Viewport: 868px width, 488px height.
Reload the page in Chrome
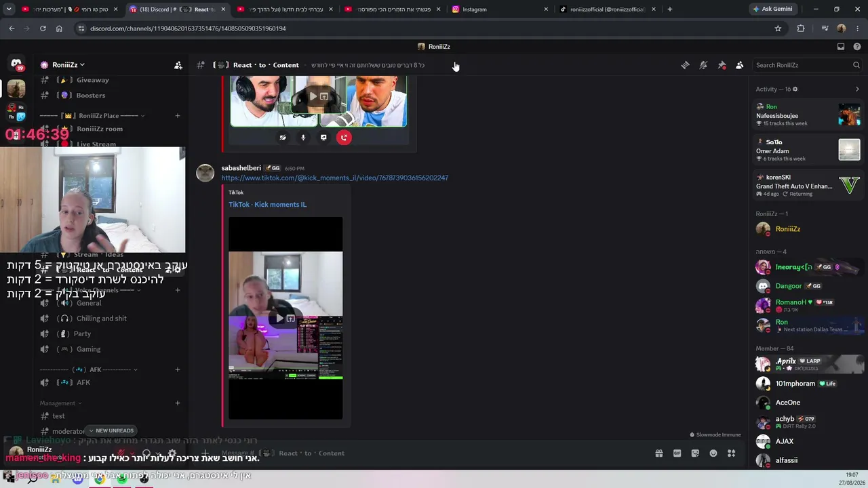pos(43,28)
